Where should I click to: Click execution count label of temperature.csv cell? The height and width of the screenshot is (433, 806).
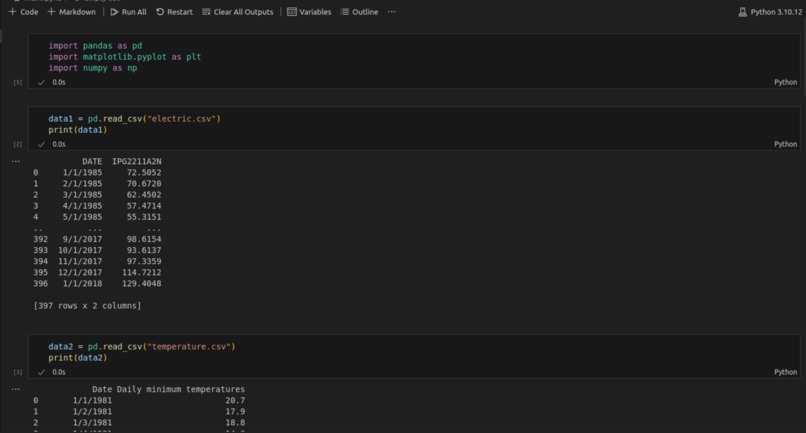17,372
